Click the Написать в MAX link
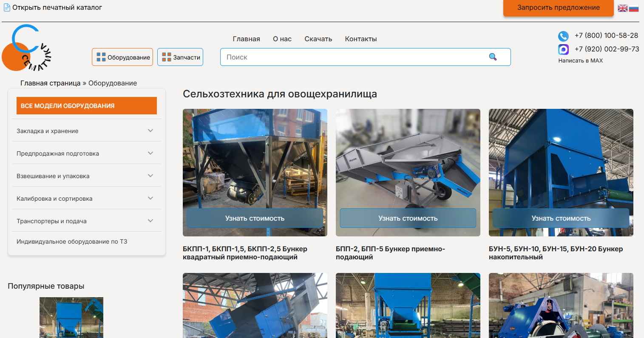The height and width of the screenshot is (338, 644). click(x=580, y=60)
